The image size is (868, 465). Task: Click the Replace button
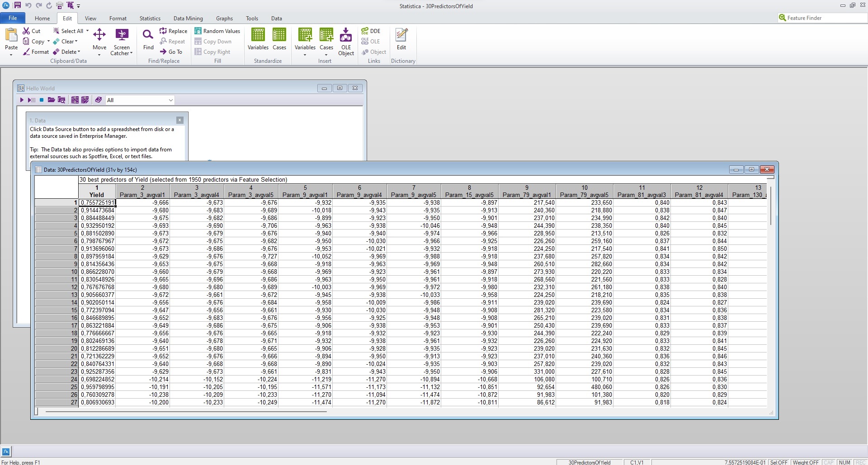(173, 31)
